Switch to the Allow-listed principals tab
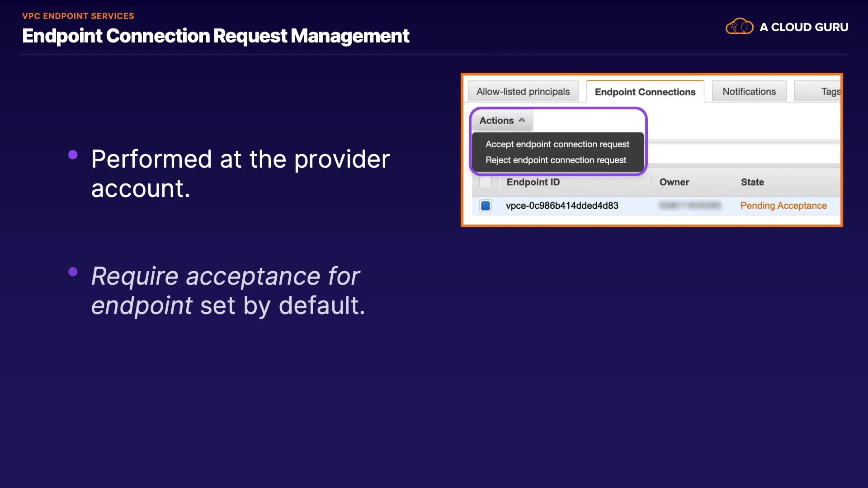Screen dimensions: 868x488 (523, 91)
